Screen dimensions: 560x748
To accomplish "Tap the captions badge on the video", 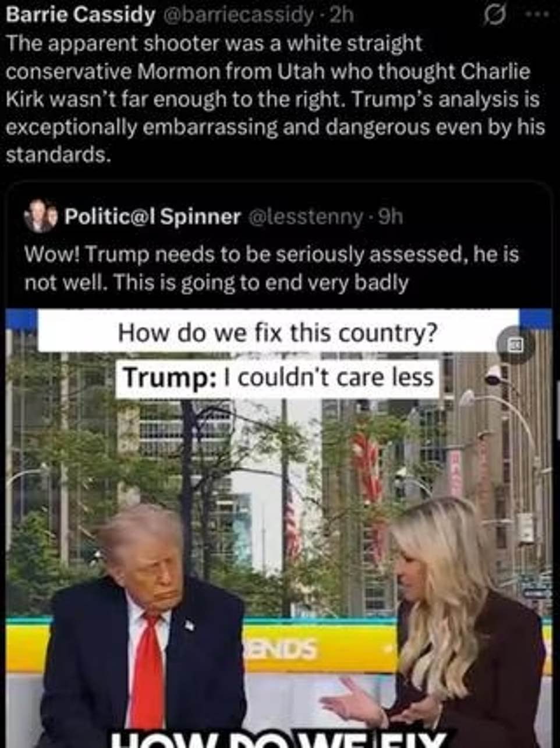I will pos(516,345).
